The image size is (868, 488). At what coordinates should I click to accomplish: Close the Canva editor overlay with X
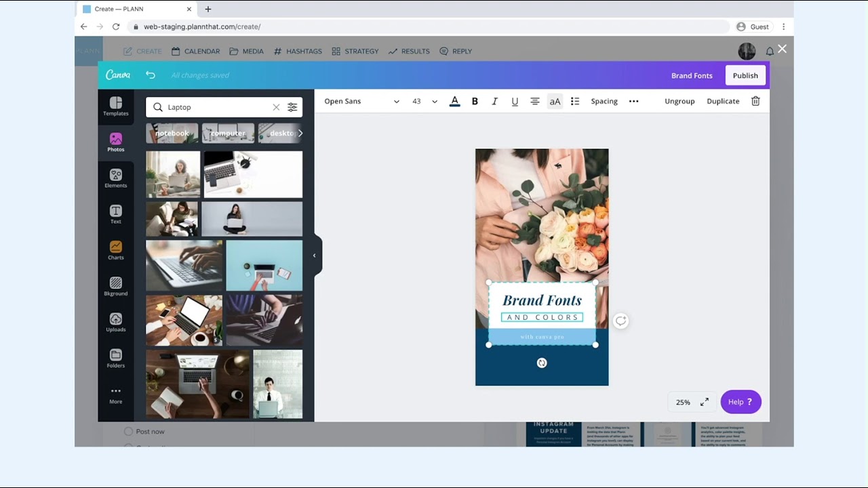pos(782,49)
